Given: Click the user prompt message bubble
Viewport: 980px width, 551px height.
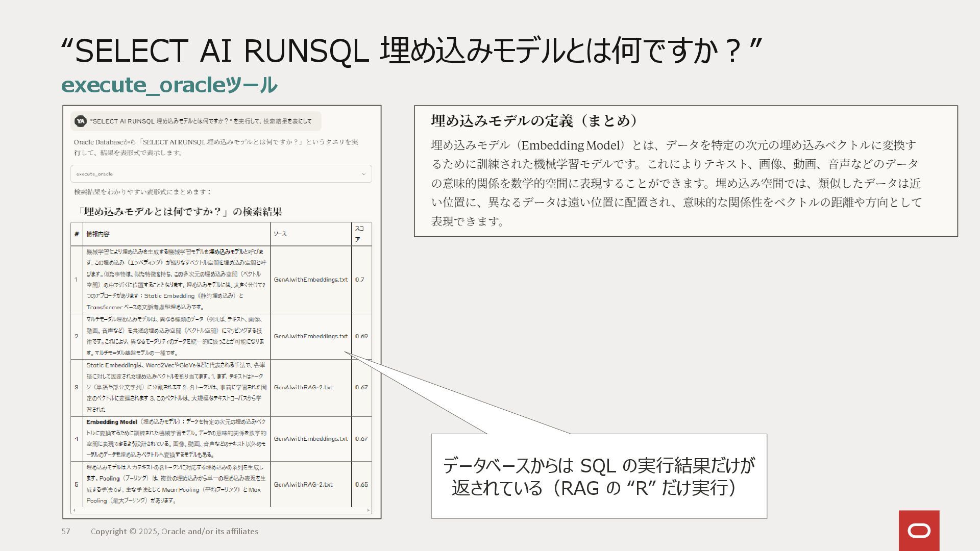Looking at the screenshot, I should click(x=200, y=121).
